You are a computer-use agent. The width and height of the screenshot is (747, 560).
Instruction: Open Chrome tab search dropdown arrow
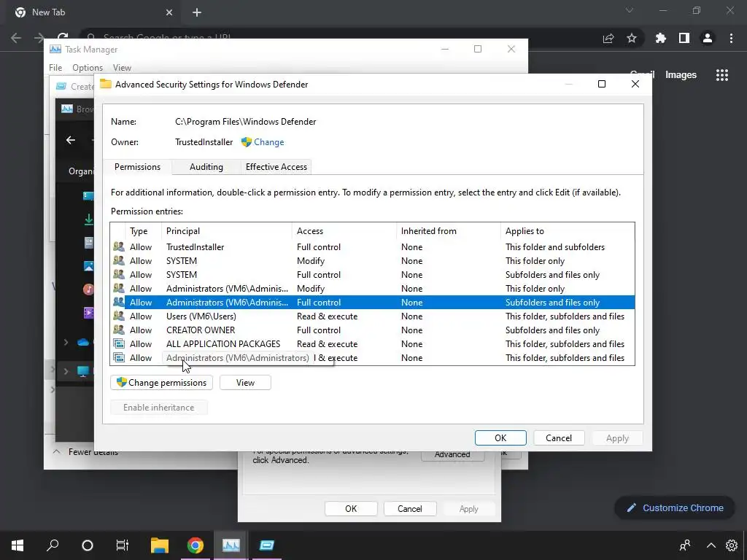click(x=630, y=10)
